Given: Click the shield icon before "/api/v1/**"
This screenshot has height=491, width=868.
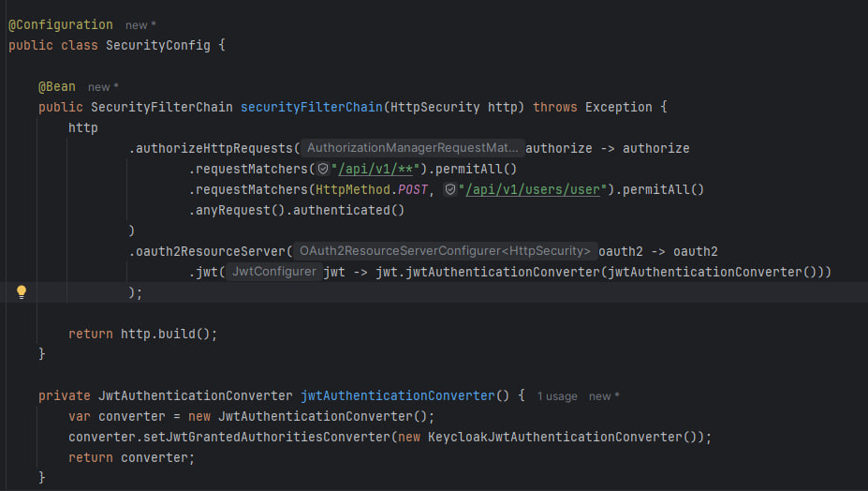Looking at the screenshot, I should 323,169.
